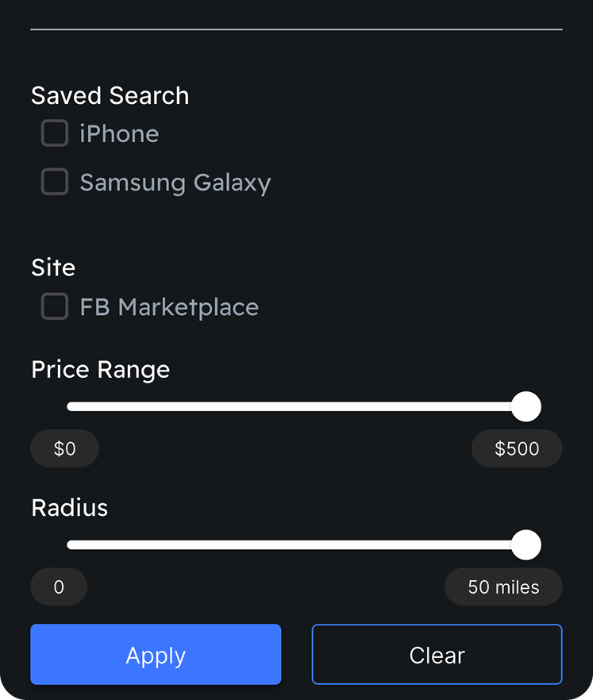
Task: Select the $500 maximum price value
Action: point(517,448)
